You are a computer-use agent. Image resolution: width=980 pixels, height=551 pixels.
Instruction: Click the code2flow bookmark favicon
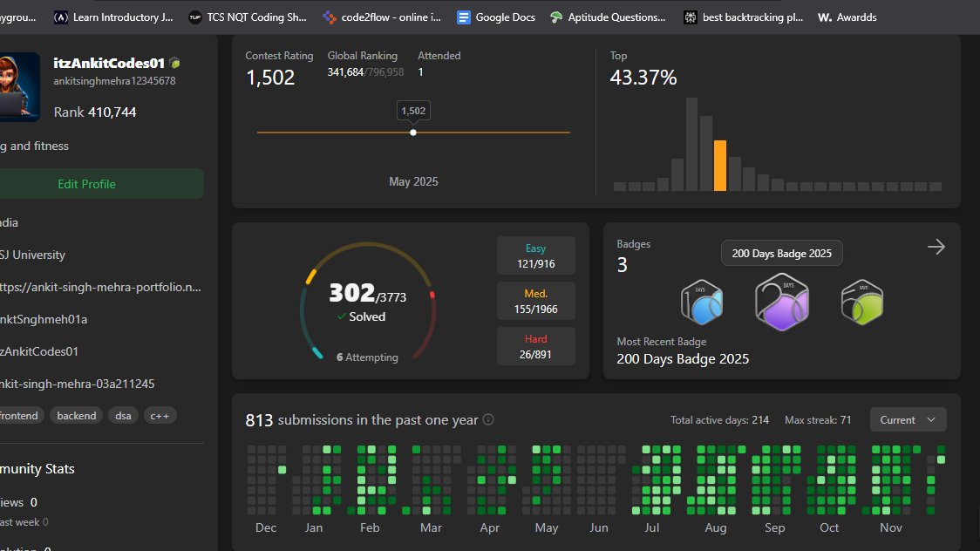[x=329, y=17]
